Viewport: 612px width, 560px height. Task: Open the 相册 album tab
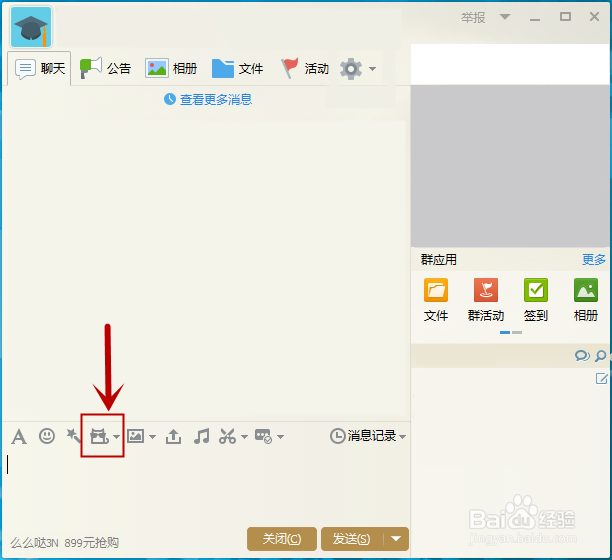click(171, 68)
